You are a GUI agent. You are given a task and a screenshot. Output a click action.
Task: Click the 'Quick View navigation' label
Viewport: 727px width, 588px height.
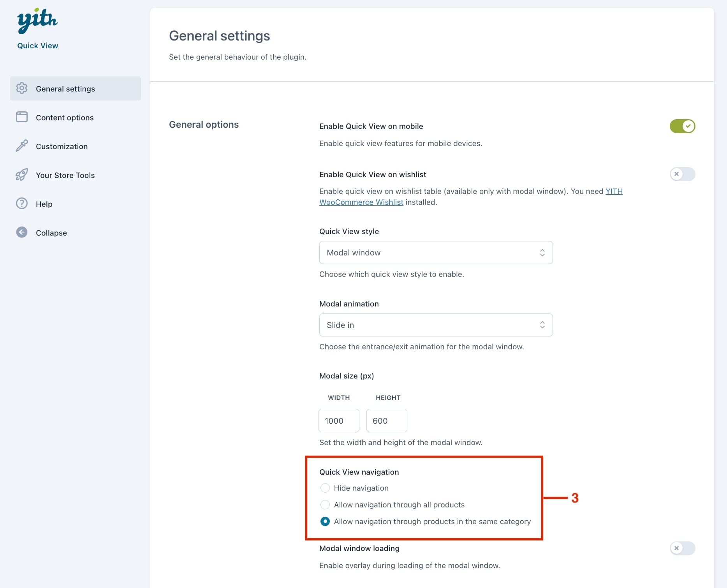click(359, 472)
